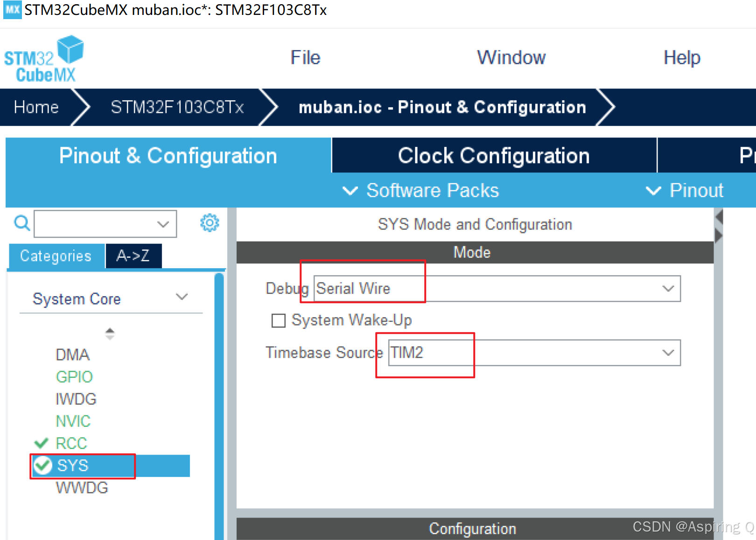756x540 pixels.
Task: Select the Categories tab
Action: [x=56, y=256]
